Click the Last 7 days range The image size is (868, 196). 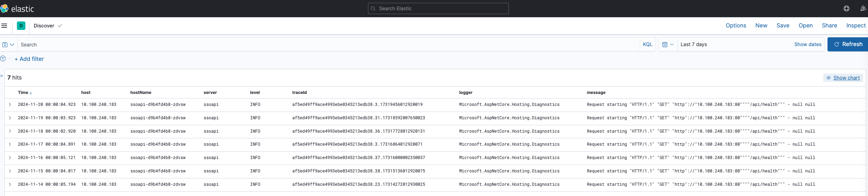click(x=694, y=44)
